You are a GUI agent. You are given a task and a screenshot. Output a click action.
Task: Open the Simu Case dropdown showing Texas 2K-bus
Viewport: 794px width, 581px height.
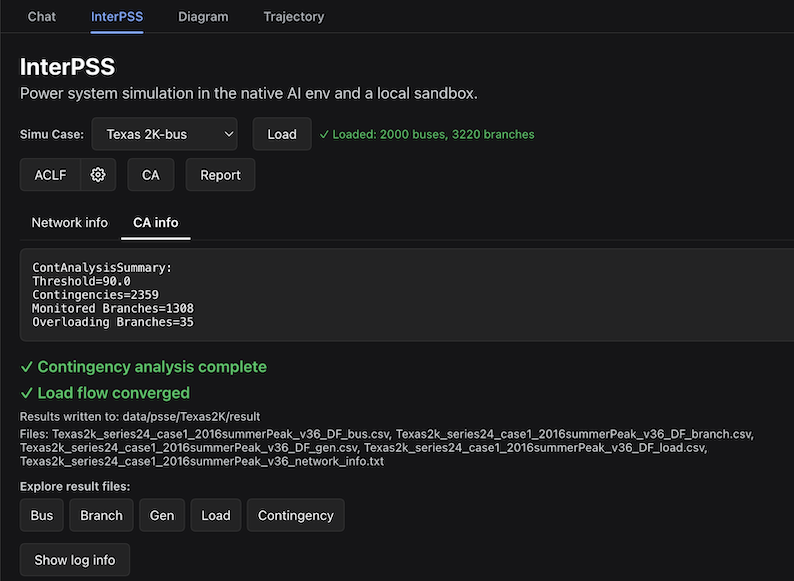[x=164, y=134]
